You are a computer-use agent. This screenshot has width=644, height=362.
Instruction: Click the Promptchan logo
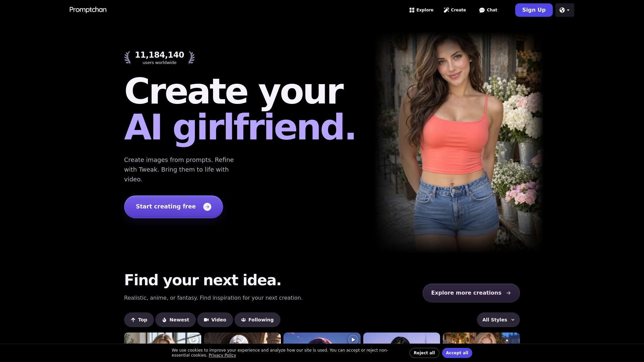(88, 10)
